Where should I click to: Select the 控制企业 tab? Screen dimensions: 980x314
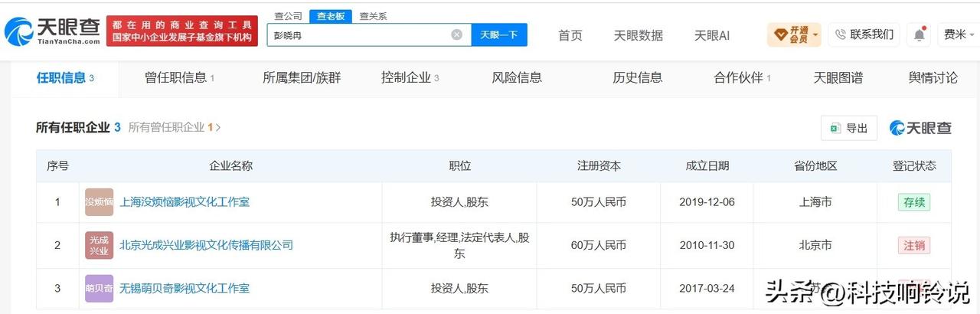[410, 77]
